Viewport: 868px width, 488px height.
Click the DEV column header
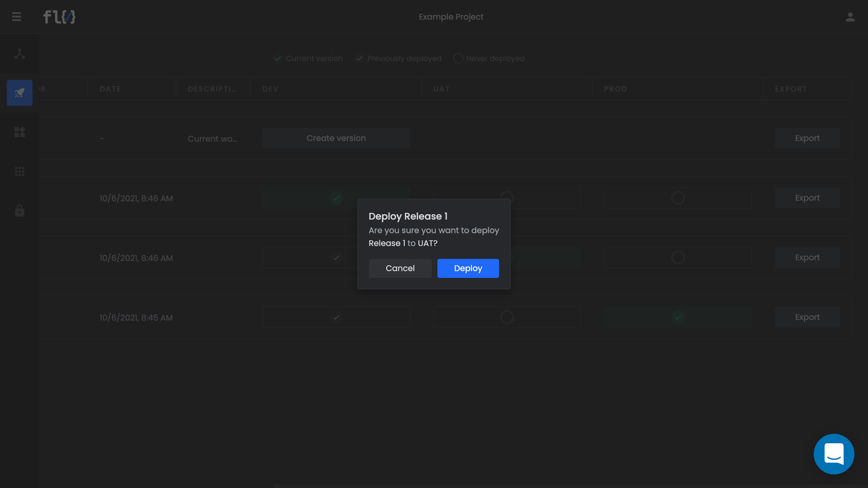click(270, 89)
